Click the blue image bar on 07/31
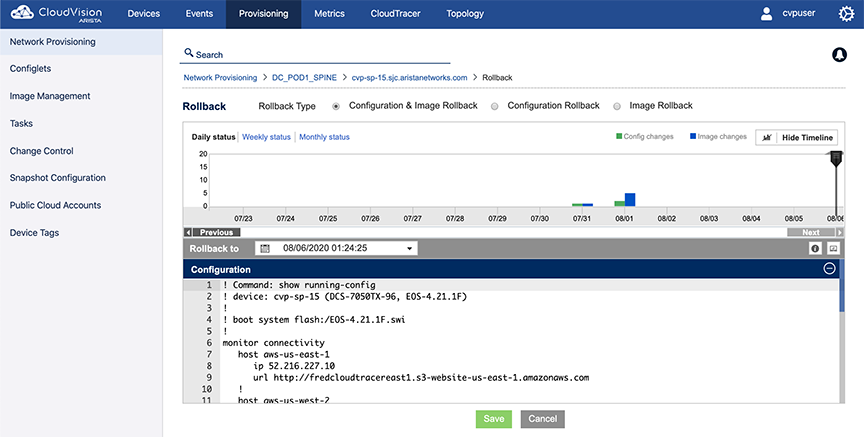The image size is (864, 437). point(587,205)
